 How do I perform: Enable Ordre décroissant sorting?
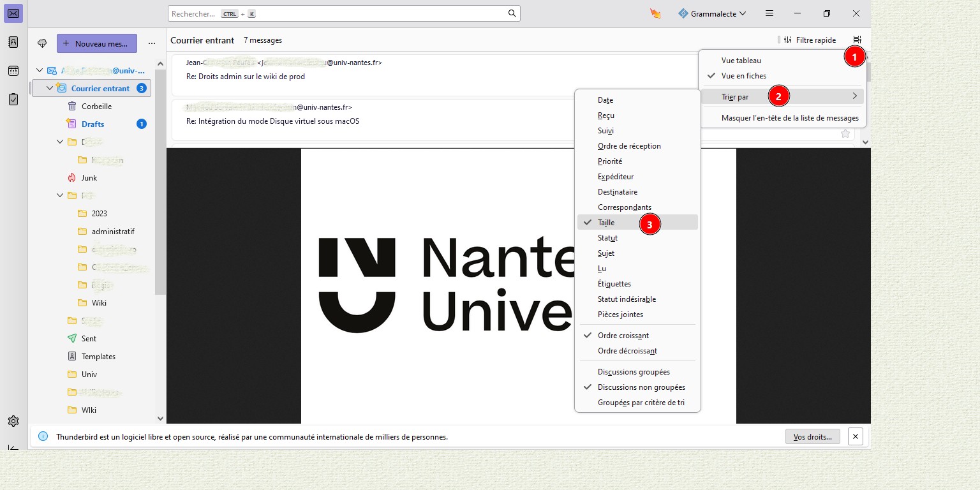[x=627, y=350]
